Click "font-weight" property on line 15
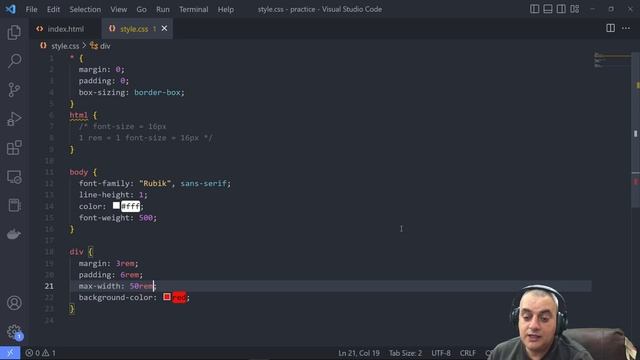 tap(104, 218)
